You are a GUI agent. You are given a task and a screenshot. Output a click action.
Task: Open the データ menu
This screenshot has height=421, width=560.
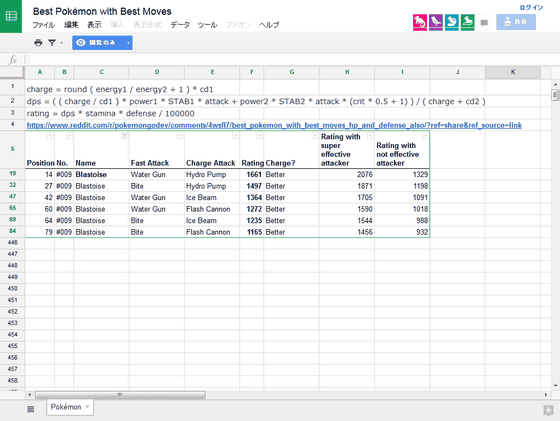[180, 25]
